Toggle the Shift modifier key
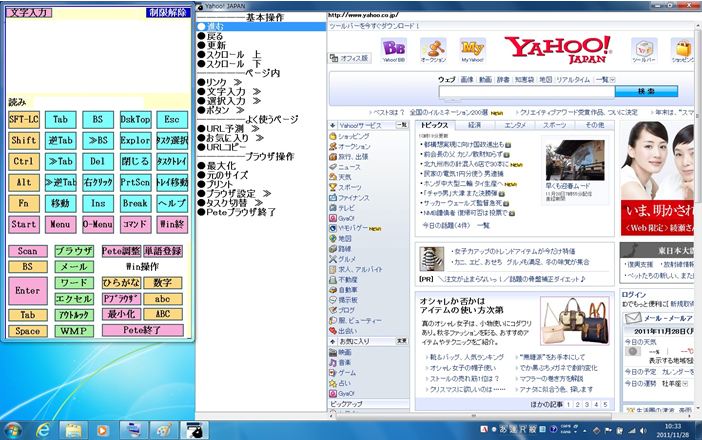Image resolution: width=702 pixels, height=440 pixels. 24,141
